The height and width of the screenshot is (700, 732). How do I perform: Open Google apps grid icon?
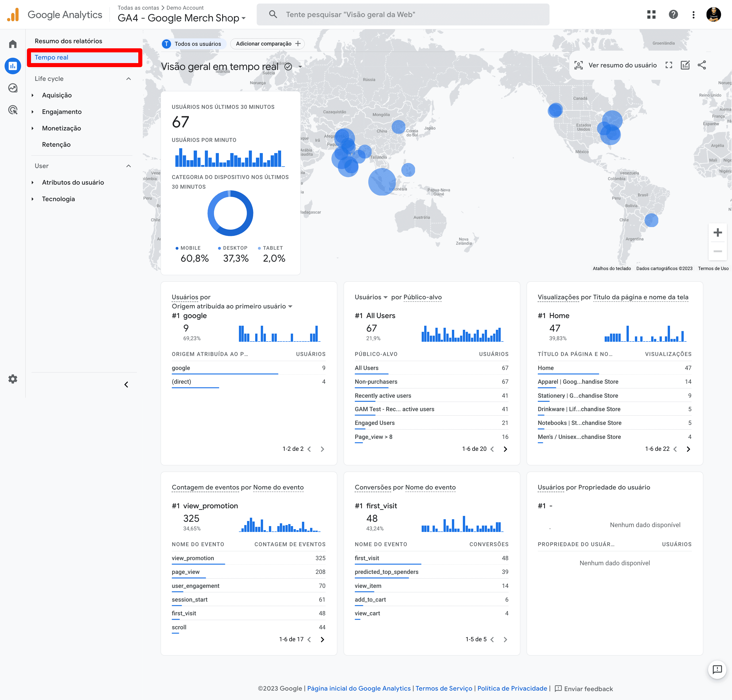(651, 14)
